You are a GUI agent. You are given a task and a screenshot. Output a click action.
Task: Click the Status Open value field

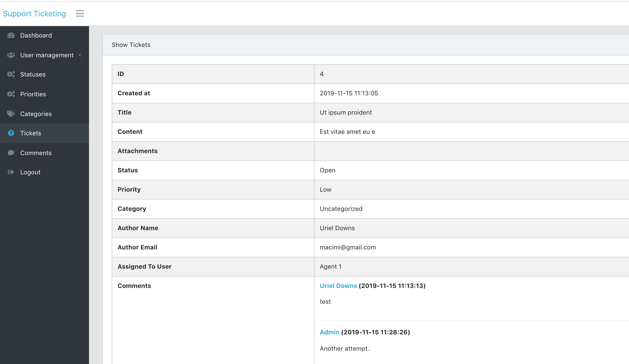coord(328,170)
